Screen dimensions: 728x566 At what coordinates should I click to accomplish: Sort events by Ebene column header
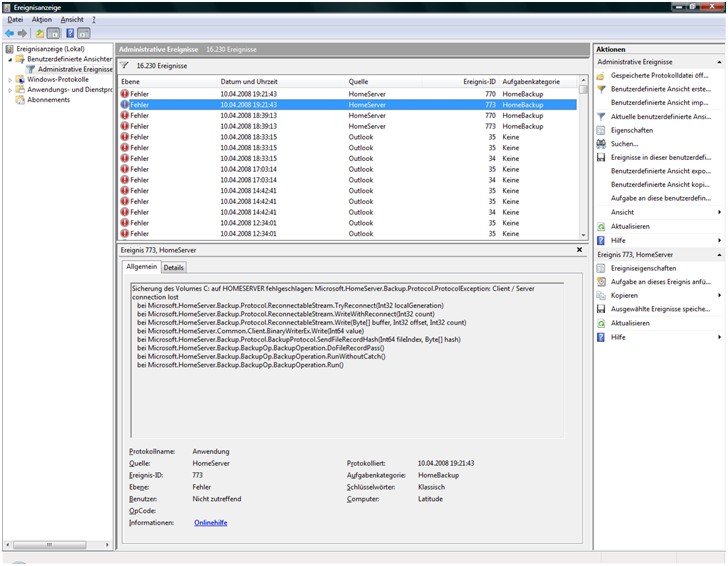[x=168, y=82]
